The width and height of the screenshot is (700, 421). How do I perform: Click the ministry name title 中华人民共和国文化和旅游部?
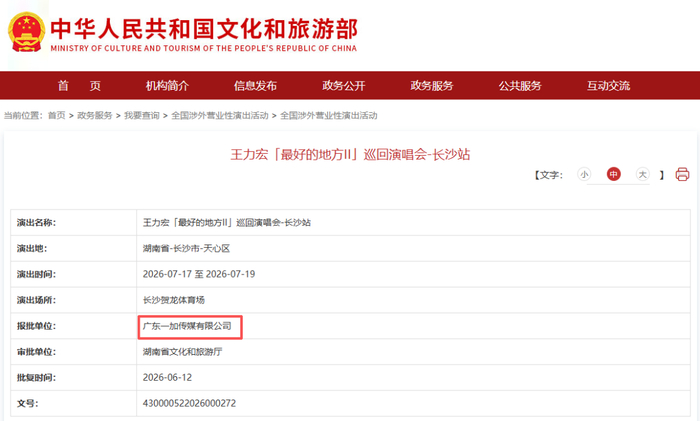204,28
